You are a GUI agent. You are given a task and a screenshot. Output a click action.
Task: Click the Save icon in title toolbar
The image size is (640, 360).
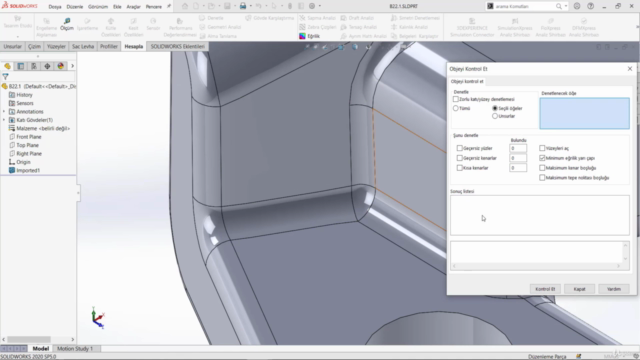(227, 6)
